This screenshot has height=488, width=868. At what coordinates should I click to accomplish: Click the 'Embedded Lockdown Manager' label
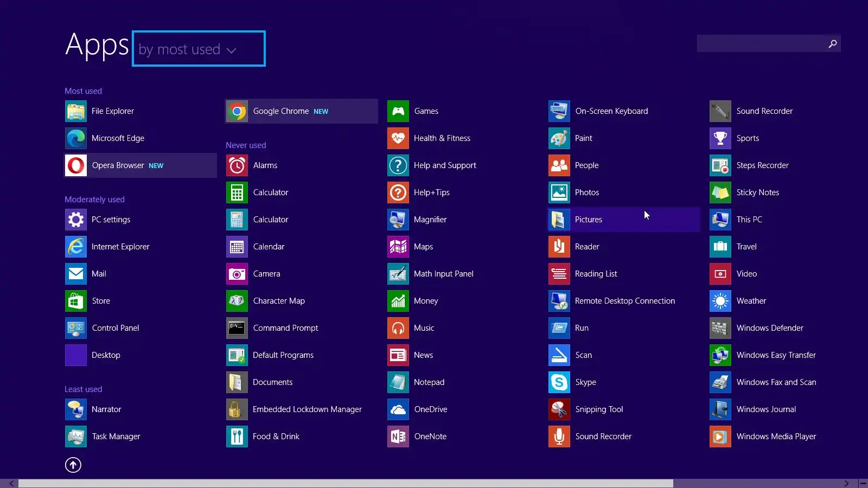[x=307, y=409]
